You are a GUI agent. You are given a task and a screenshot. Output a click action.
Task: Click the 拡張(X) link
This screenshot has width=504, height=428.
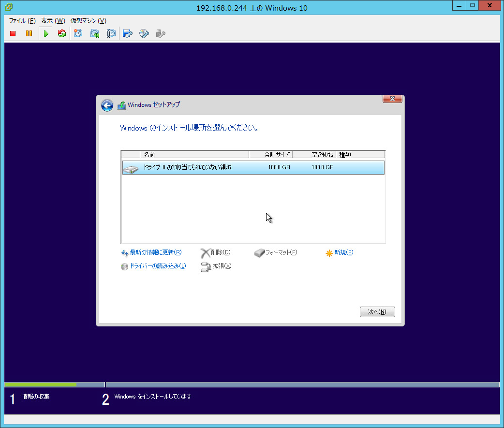pyautogui.click(x=222, y=266)
